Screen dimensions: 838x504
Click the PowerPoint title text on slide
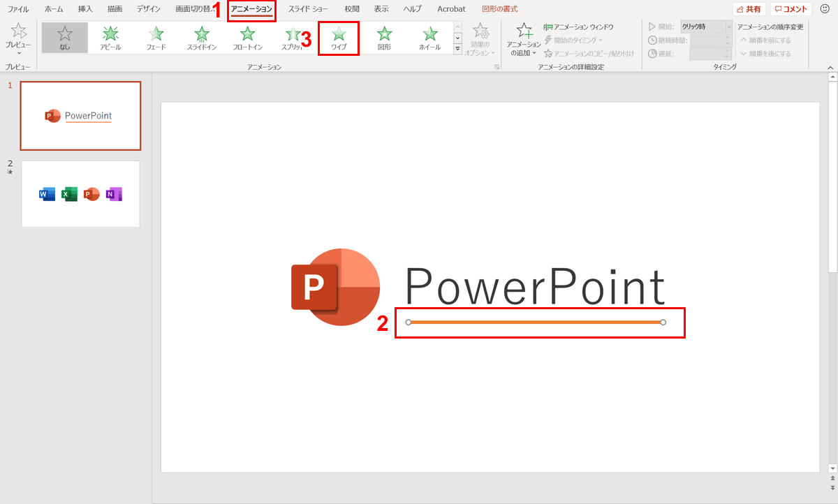(535, 288)
